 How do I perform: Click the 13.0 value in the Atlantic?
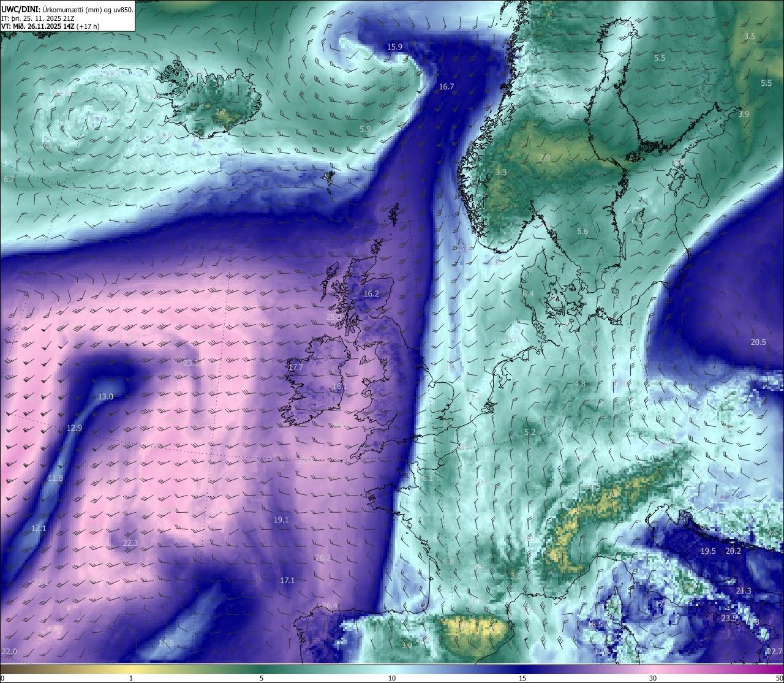(105, 397)
